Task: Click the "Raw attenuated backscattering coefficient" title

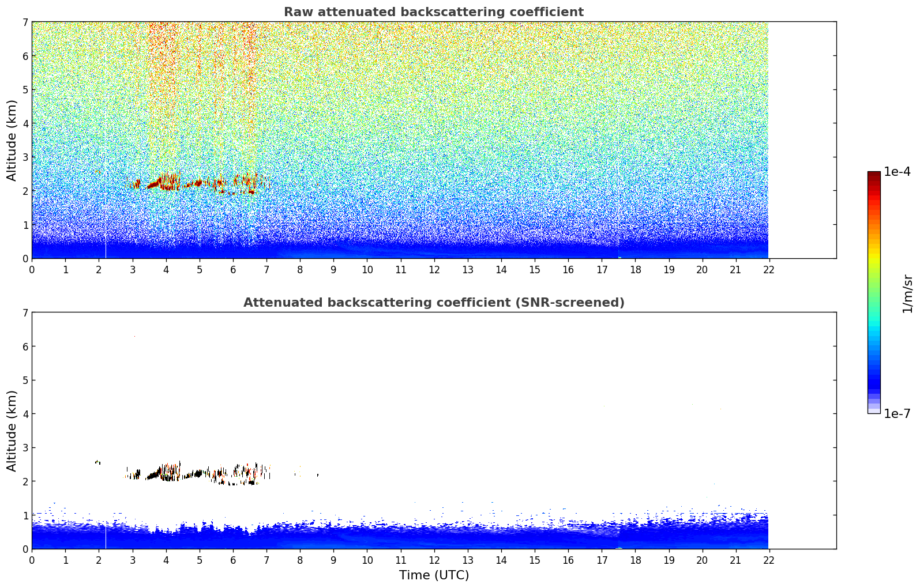Action: point(434,12)
